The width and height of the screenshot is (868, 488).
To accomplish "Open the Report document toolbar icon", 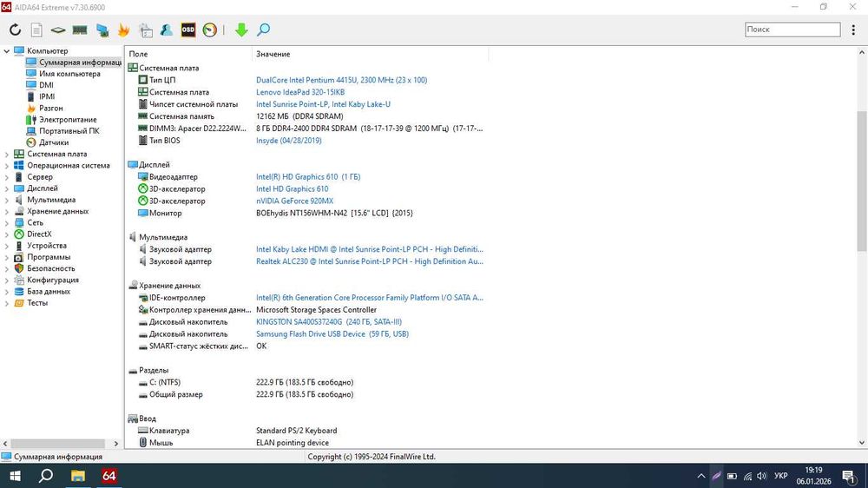I will [x=36, y=30].
